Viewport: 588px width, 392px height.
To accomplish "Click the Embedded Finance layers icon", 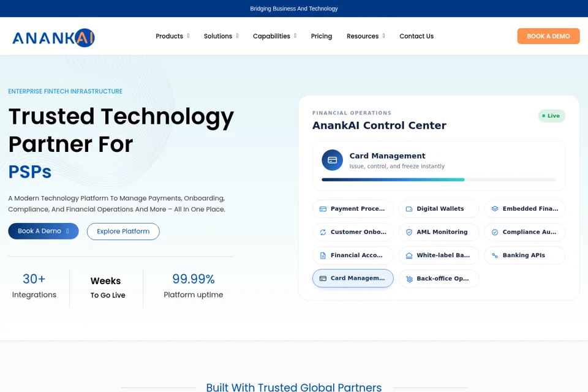I will [x=495, y=209].
